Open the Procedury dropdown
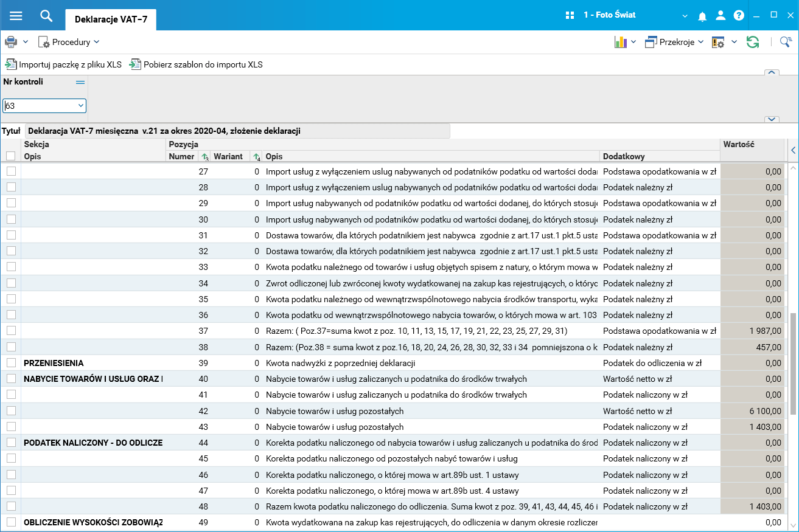This screenshot has height=532, width=799. [69, 42]
